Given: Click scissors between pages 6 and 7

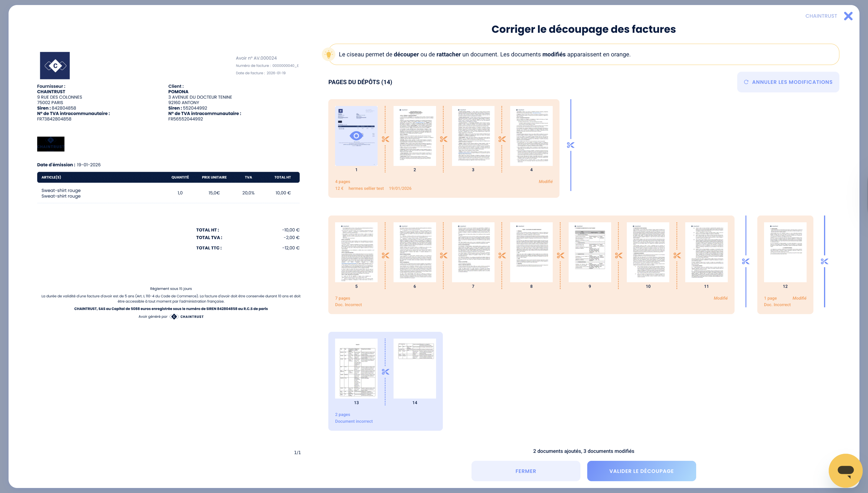Looking at the screenshot, I should (443, 256).
